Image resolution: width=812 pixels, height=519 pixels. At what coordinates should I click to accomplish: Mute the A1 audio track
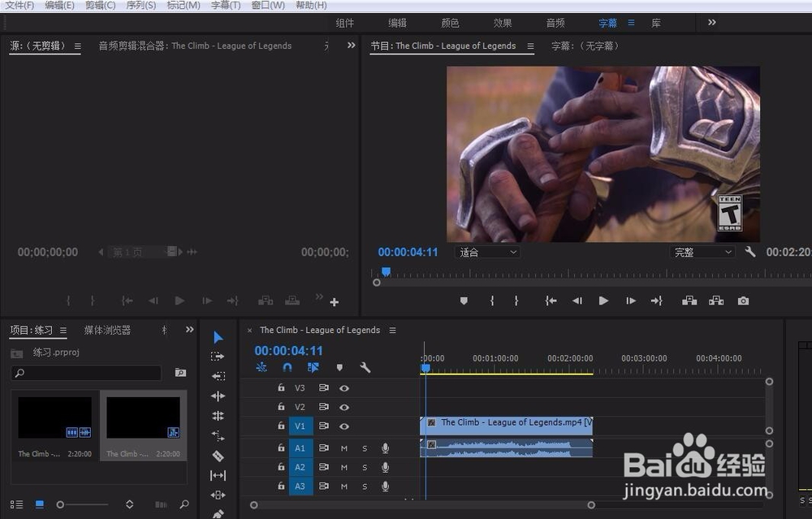(343, 448)
